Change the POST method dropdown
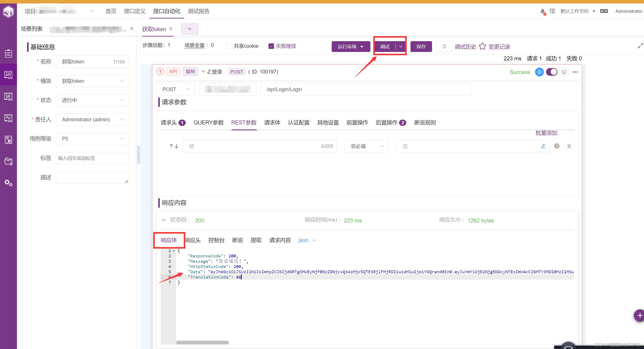The image size is (644, 349). 176,90
